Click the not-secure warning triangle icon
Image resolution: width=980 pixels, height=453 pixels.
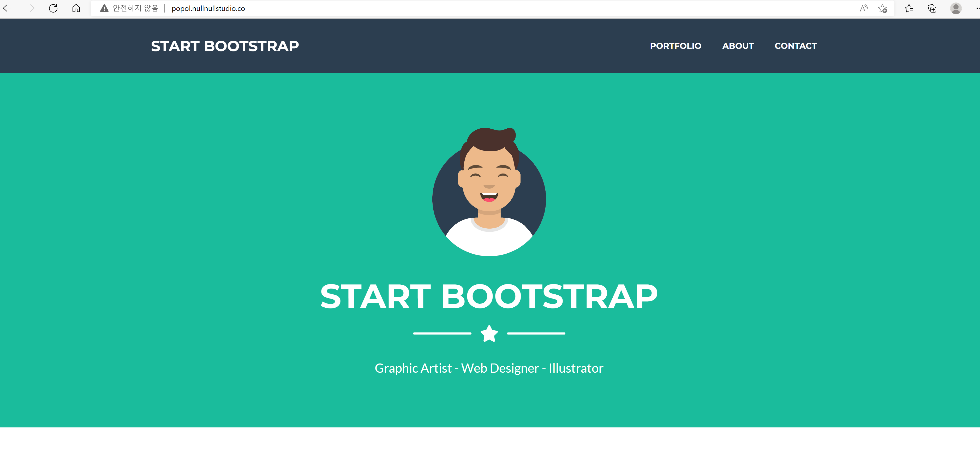[x=104, y=8]
